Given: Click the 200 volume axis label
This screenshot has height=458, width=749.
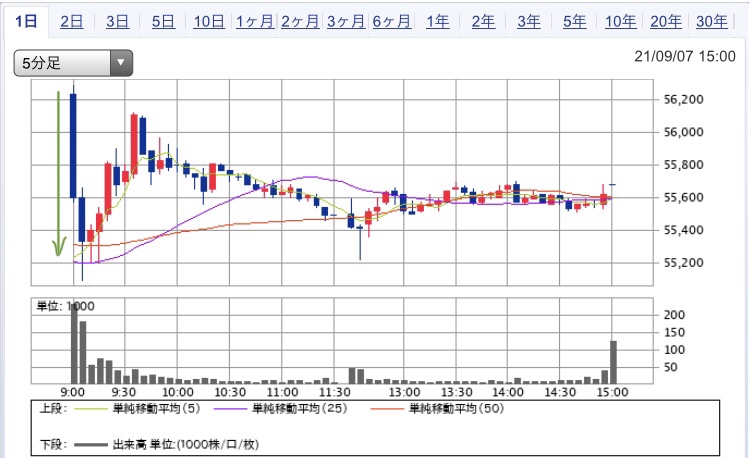Looking at the screenshot, I should (x=674, y=315).
